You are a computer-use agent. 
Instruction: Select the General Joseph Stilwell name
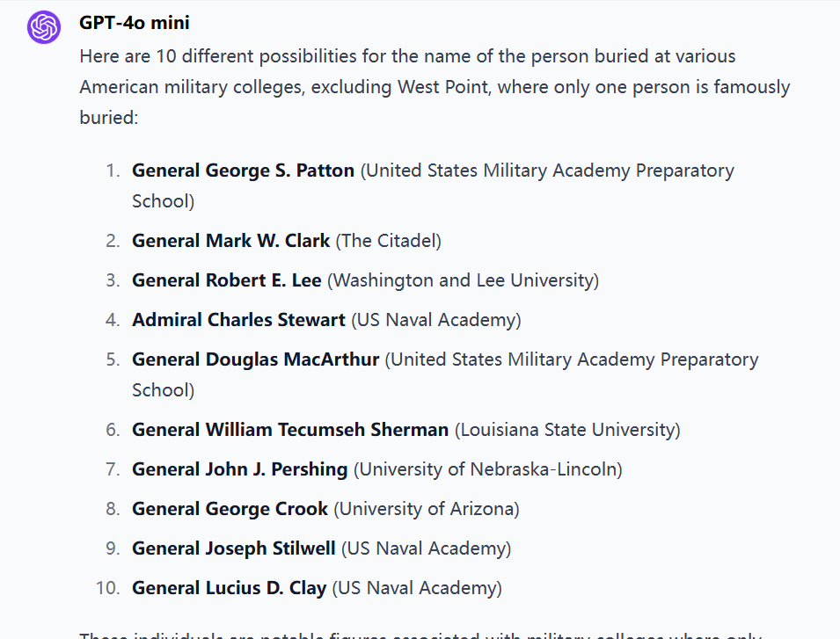tap(233, 548)
